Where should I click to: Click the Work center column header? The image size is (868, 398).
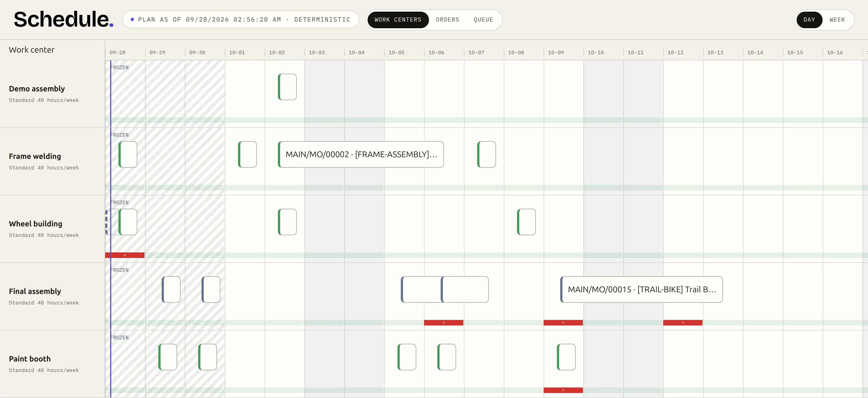pos(32,50)
